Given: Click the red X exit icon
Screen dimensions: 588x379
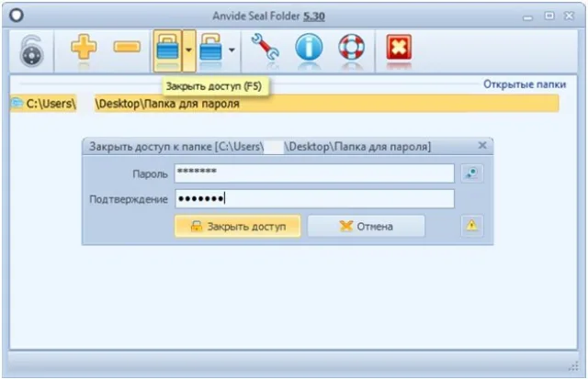Looking at the screenshot, I should click(399, 47).
